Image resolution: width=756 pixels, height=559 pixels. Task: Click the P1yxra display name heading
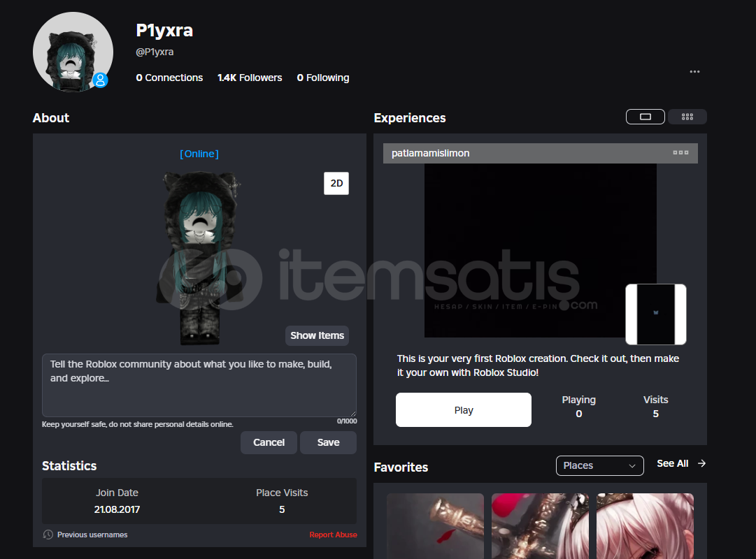click(164, 30)
